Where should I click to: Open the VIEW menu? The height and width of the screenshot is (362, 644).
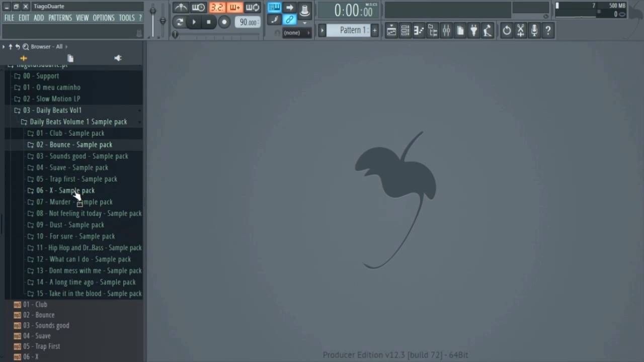[82, 18]
